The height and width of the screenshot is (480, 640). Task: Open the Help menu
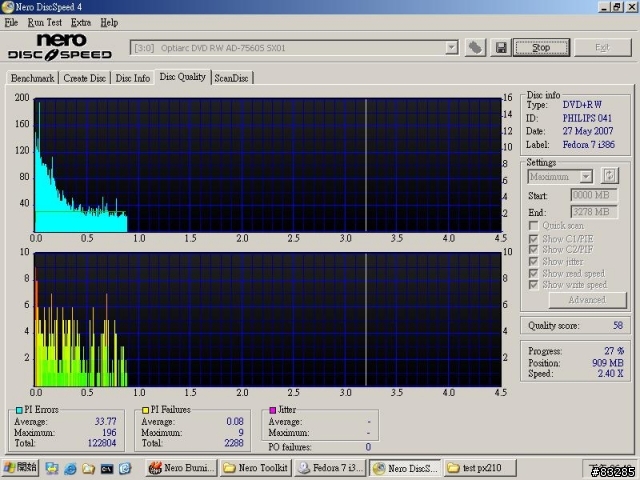(109, 22)
